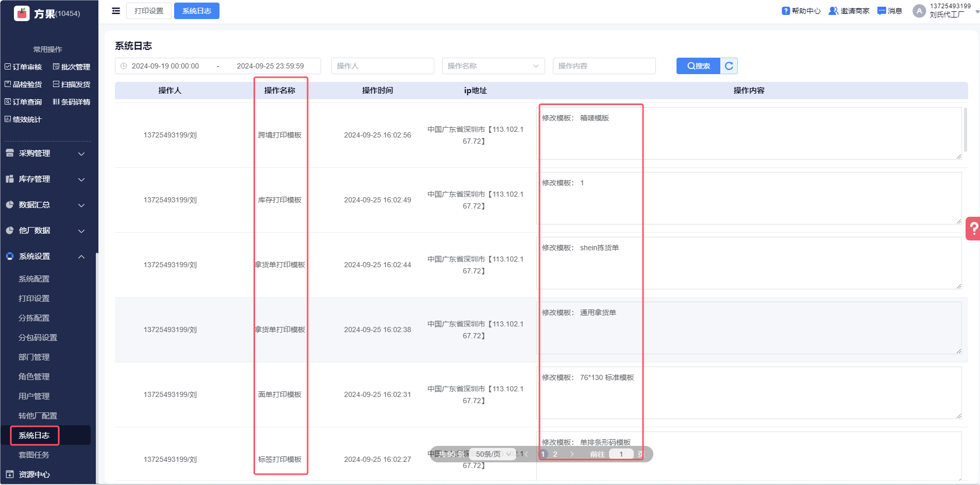Open the Help Center icon link
980x485 pixels.
tap(785, 11)
